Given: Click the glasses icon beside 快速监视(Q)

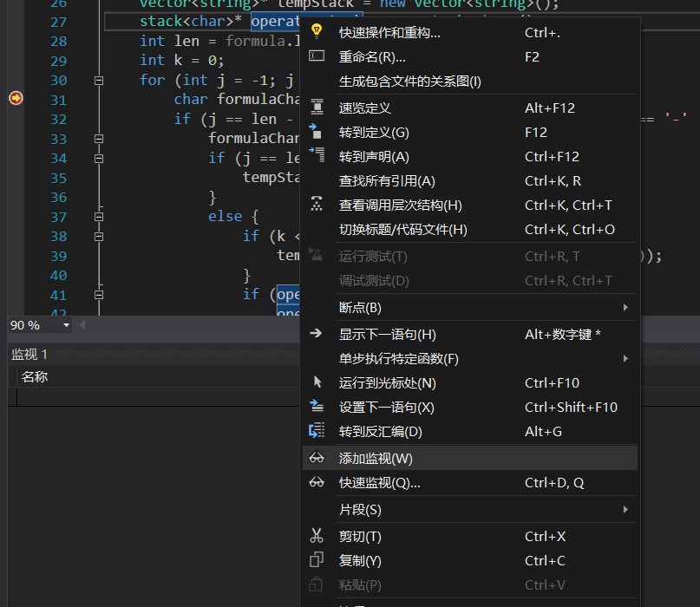Looking at the screenshot, I should pyautogui.click(x=317, y=482).
